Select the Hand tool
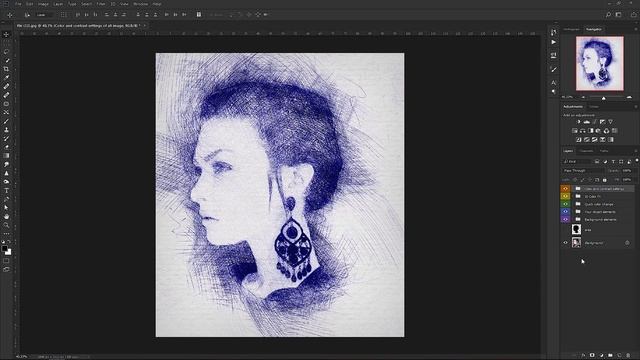The height and width of the screenshot is (360, 640). tap(6, 216)
